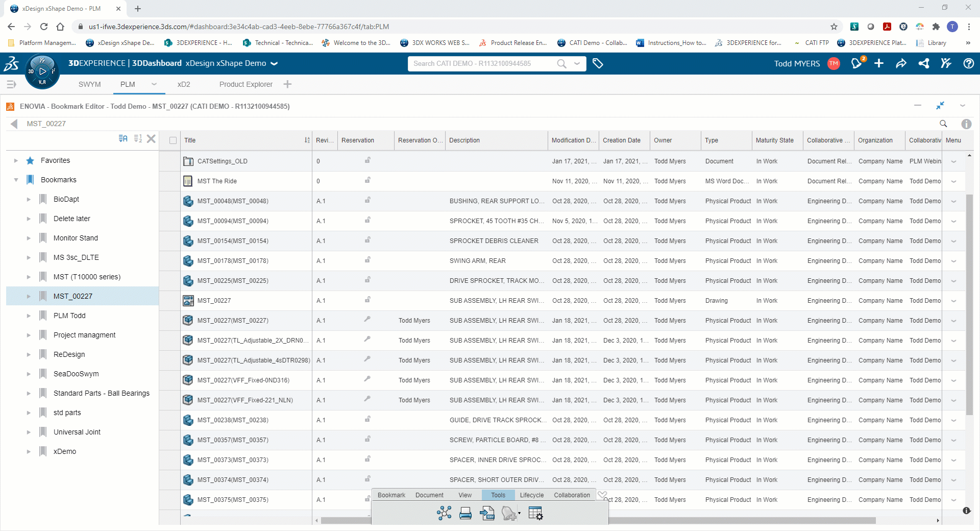The image size is (980, 531).
Task: Switch to the SWYM tab
Action: [90, 84]
